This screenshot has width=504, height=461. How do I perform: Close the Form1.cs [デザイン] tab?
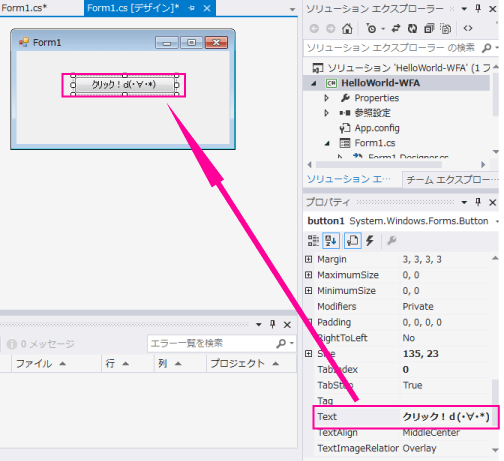click(x=207, y=8)
